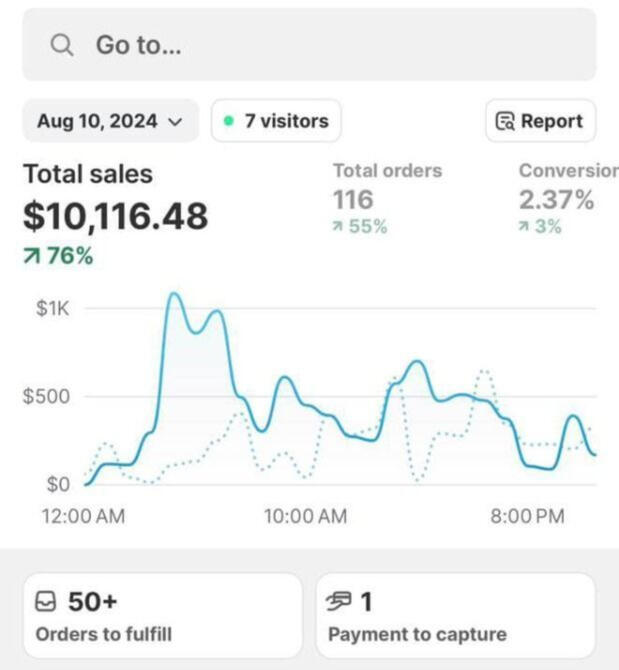Click the search magnifier icon

click(62, 45)
